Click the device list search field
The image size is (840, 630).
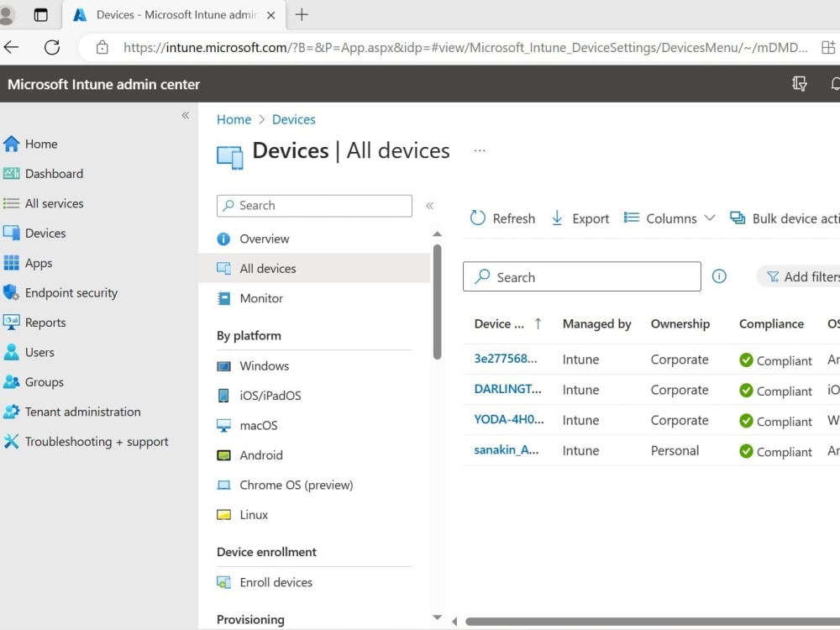581,276
